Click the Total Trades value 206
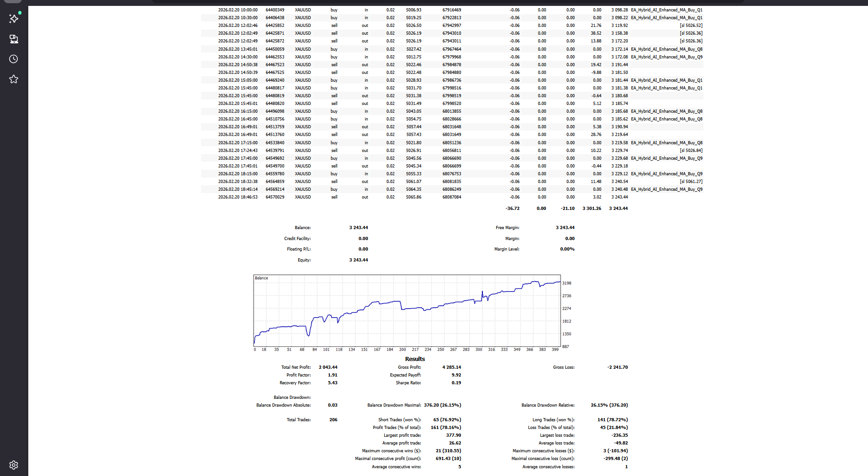Viewport: 868px width, 476px height. [333, 420]
